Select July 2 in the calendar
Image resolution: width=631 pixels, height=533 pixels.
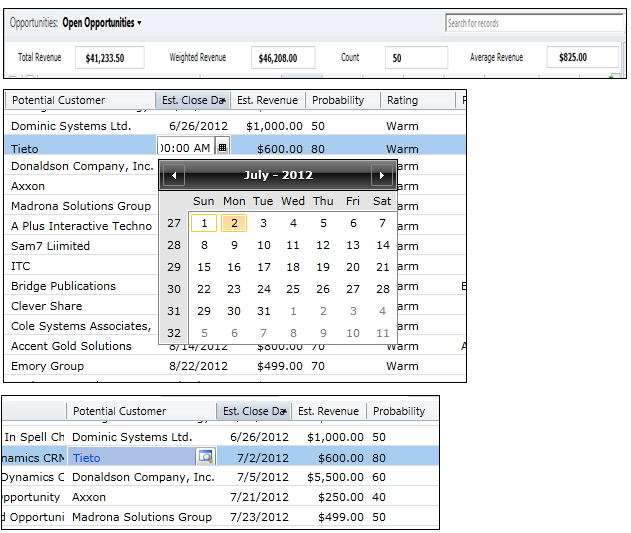[233, 224]
